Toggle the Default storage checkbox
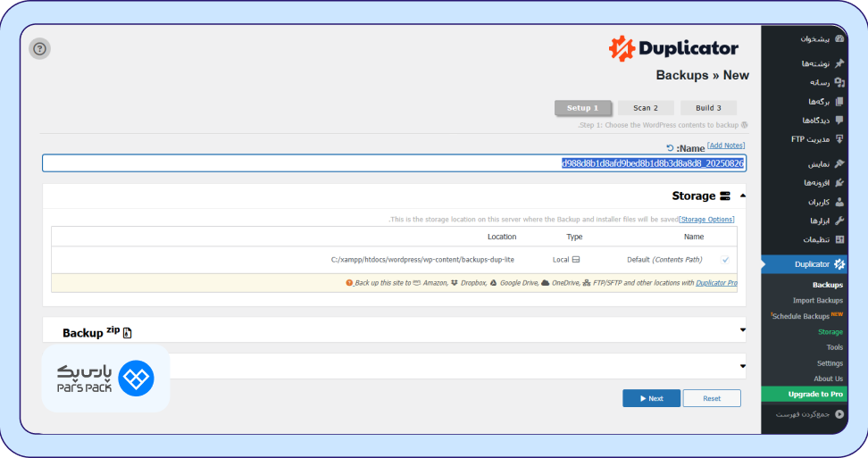This screenshot has width=868, height=458. click(x=725, y=260)
